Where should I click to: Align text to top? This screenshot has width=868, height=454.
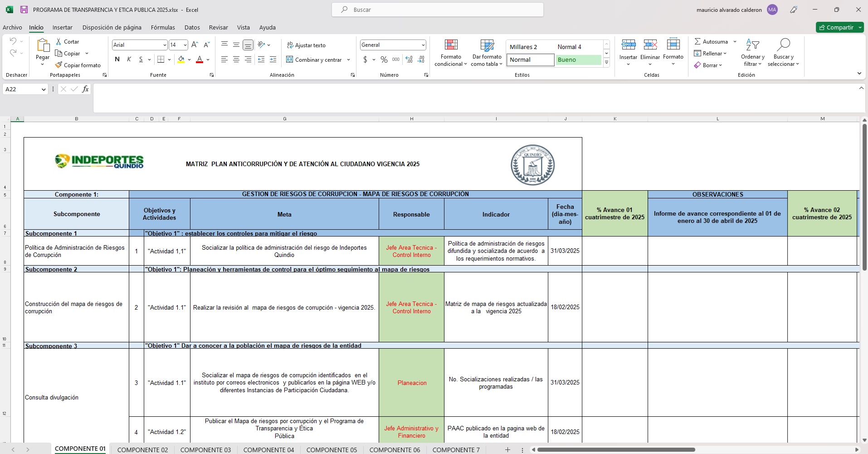pos(224,44)
